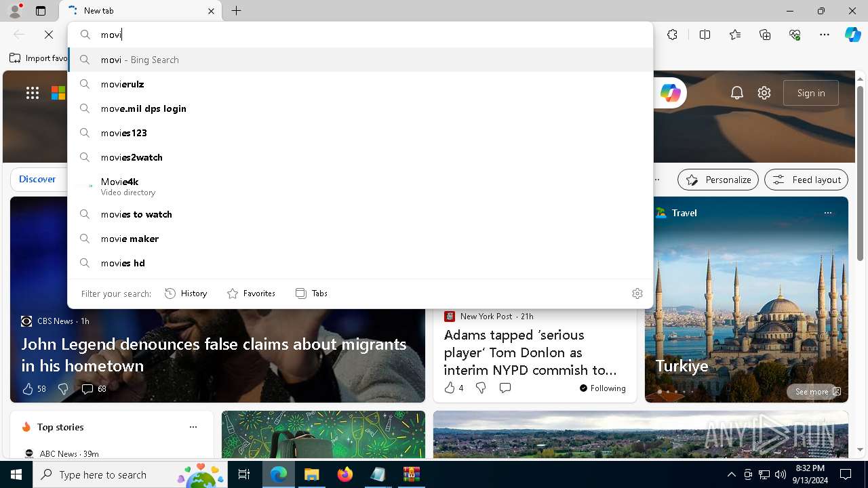Viewport: 868px width, 488px height.
Task: Select 'movies hd' suggestion
Action: [x=360, y=263]
